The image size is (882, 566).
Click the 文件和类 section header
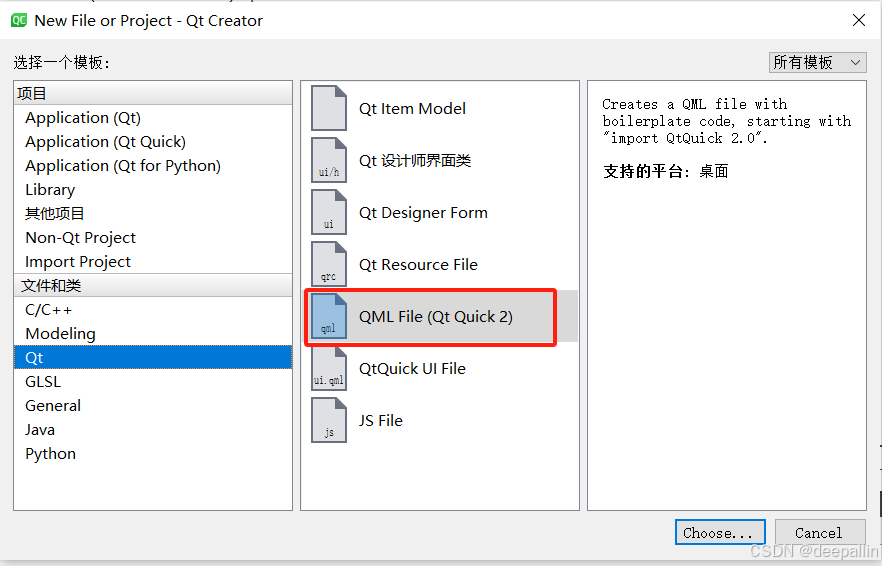click(x=153, y=285)
